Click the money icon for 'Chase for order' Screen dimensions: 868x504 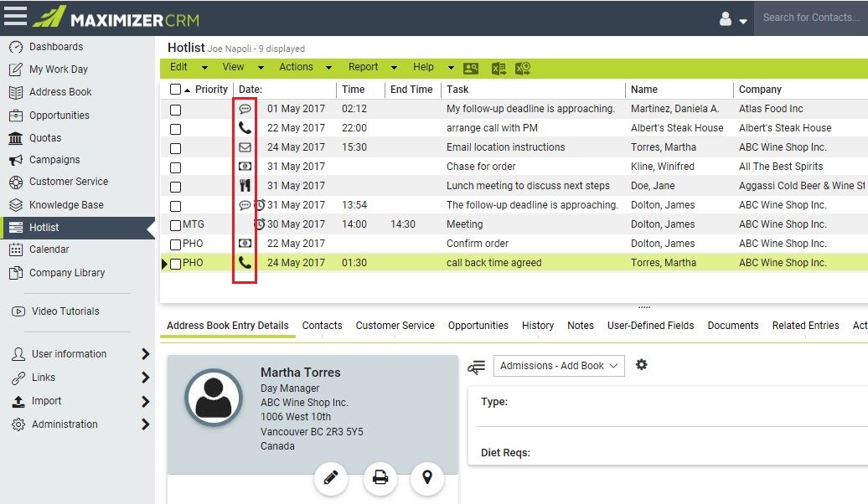click(245, 166)
